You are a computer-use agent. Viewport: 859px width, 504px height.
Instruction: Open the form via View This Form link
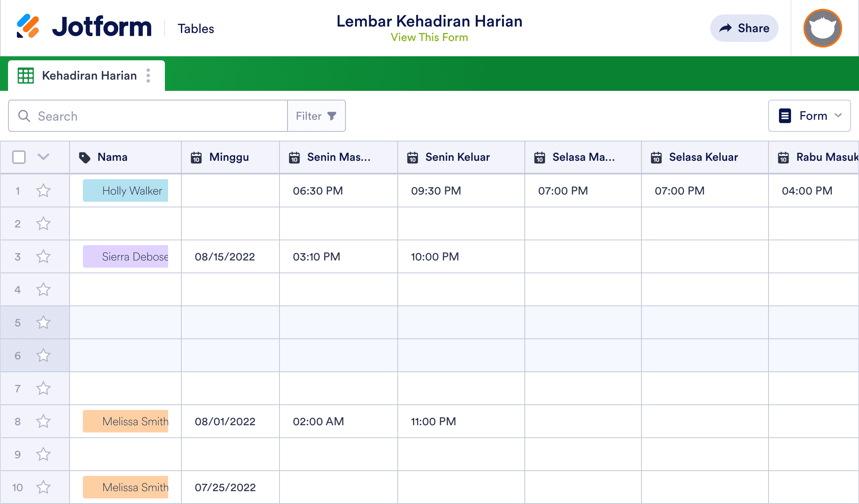(429, 37)
